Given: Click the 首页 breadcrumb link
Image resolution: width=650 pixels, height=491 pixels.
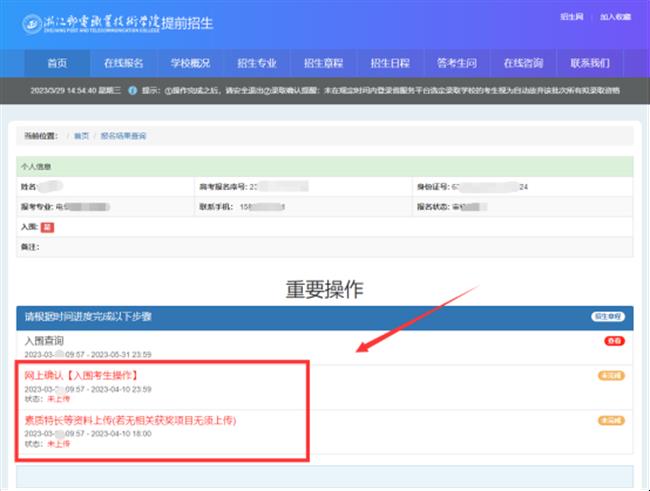Looking at the screenshot, I should tap(81, 135).
